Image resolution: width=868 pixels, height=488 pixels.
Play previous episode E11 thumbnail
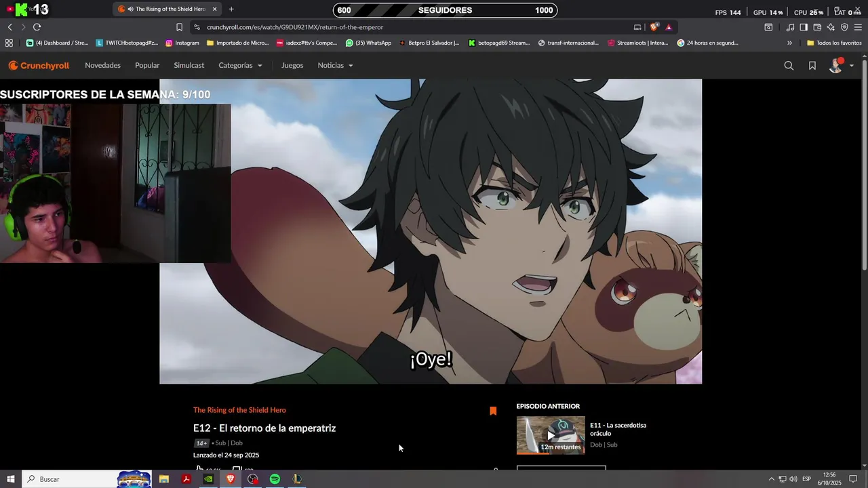(x=551, y=435)
